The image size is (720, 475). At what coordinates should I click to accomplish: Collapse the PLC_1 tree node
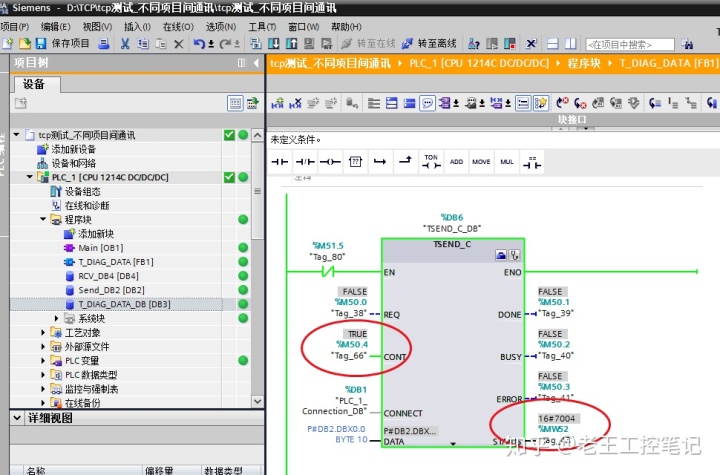tap(30, 177)
